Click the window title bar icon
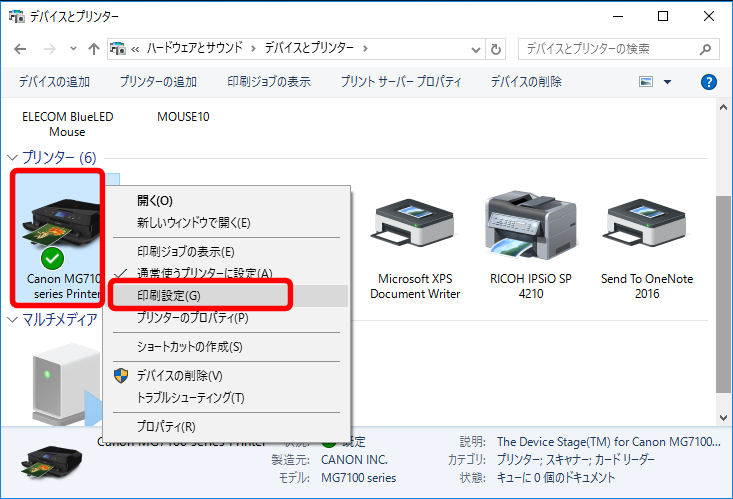 16,16
